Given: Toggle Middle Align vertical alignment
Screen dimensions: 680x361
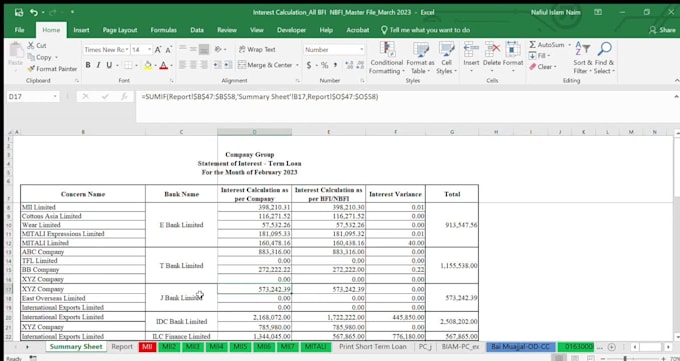Looking at the screenshot, I should 193,49.
